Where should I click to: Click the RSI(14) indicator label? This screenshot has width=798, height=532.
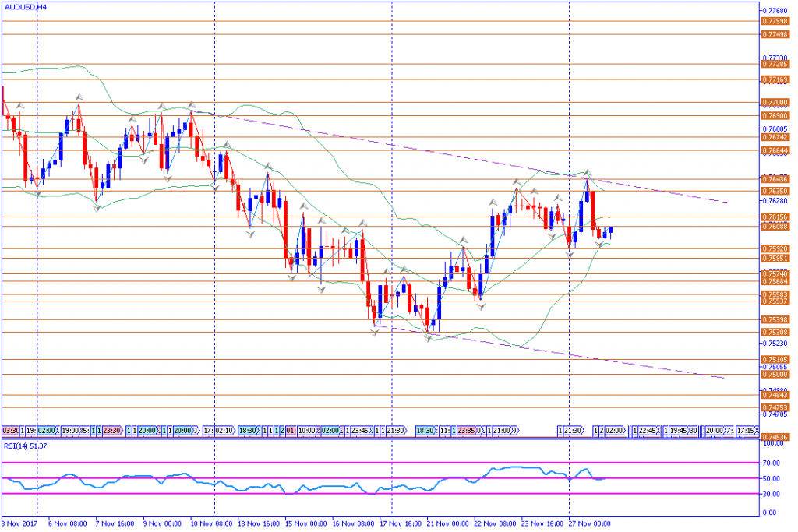25,447
